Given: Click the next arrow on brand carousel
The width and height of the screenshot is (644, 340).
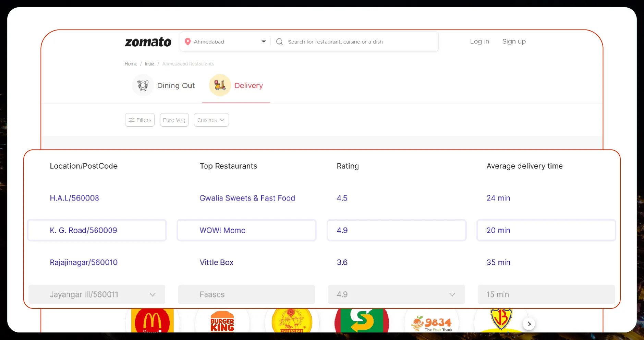Looking at the screenshot, I should coord(529,324).
